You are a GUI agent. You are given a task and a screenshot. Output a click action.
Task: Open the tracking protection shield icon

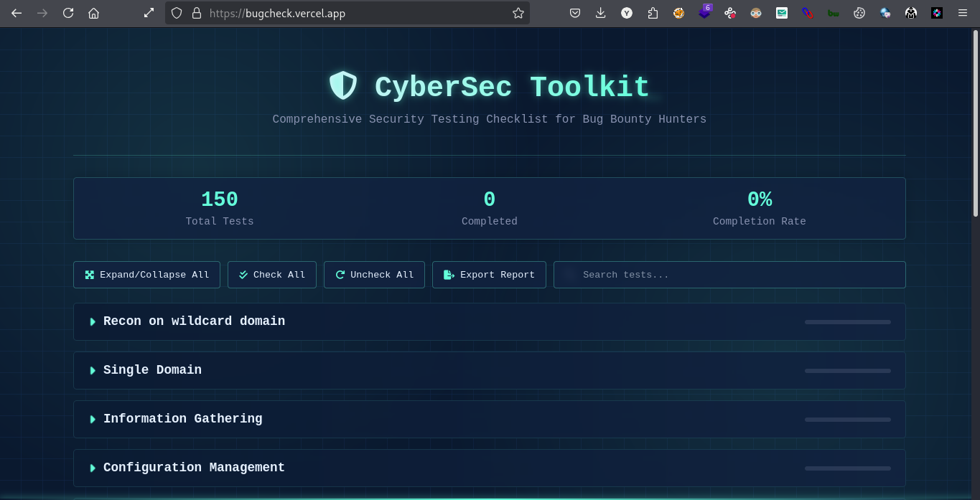(177, 13)
